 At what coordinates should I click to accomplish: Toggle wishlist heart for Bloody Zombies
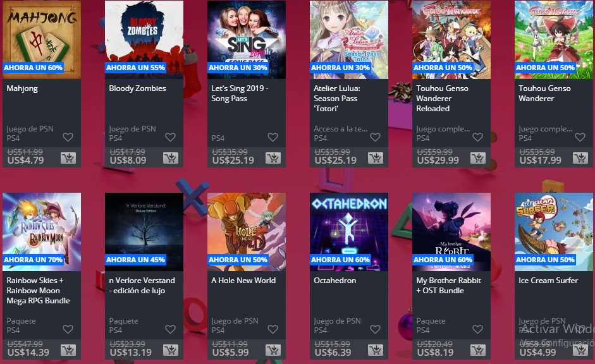[170, 137]
